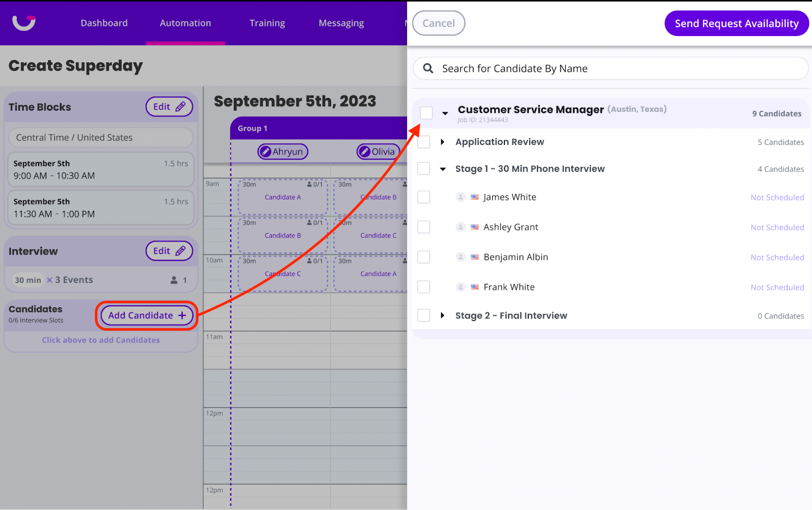Click James White's avatar icon
812x510 pixels.
point(460,197)
